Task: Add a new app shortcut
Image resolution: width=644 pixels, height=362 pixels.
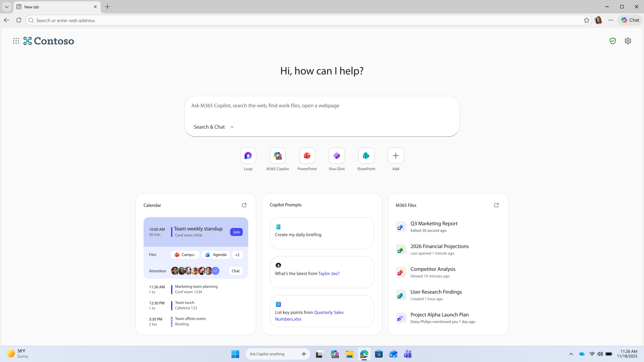Action: point(395,156)
